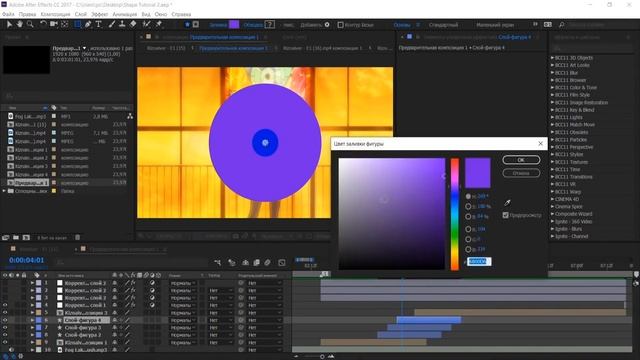Hide layer 7 Слой-фигура 3 eye toggle

5,327
